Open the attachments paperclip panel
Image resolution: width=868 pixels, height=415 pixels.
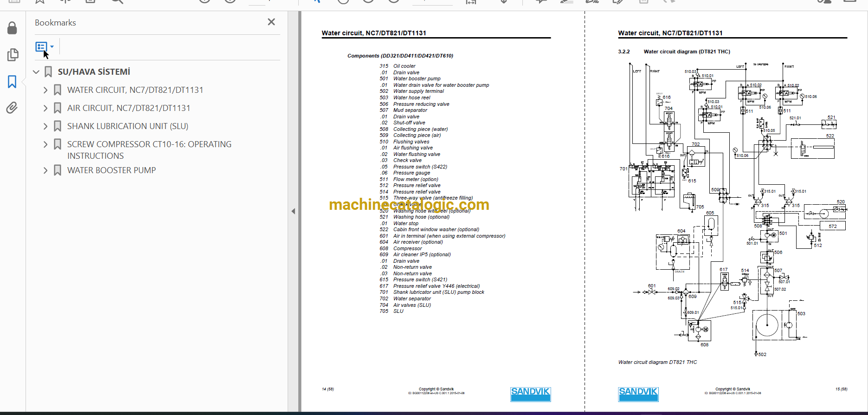pos(12,108)
